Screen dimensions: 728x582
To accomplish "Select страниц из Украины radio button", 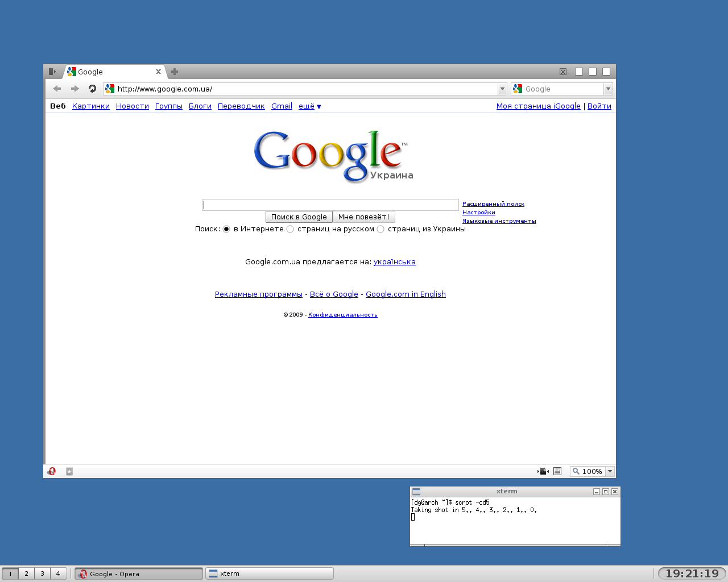I will click(380, 229).
